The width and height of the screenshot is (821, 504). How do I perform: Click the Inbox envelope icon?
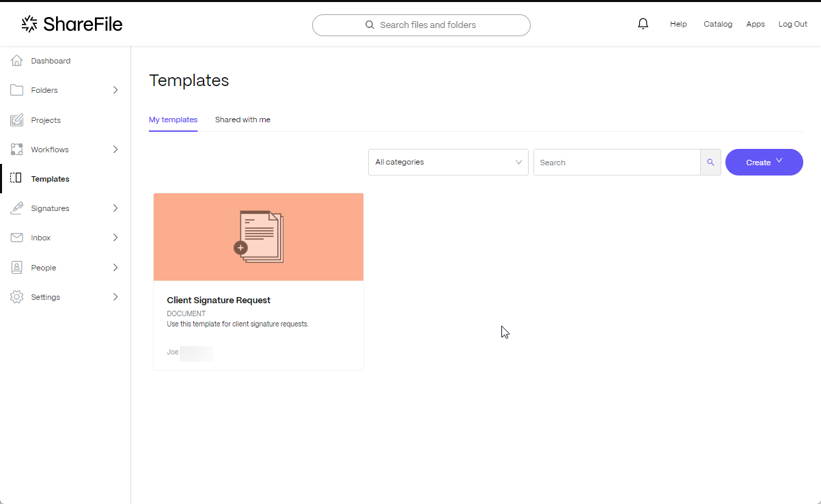click(17, 238)
